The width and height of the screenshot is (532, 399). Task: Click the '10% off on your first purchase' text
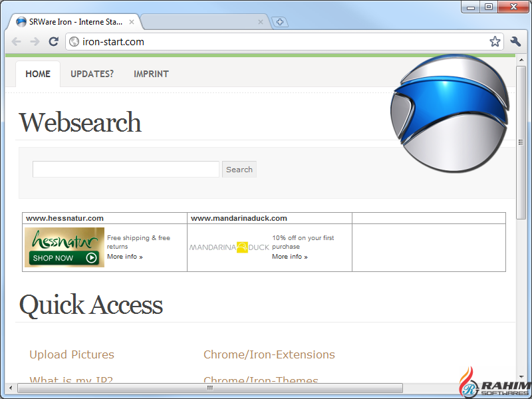click(x=303, y=242)
